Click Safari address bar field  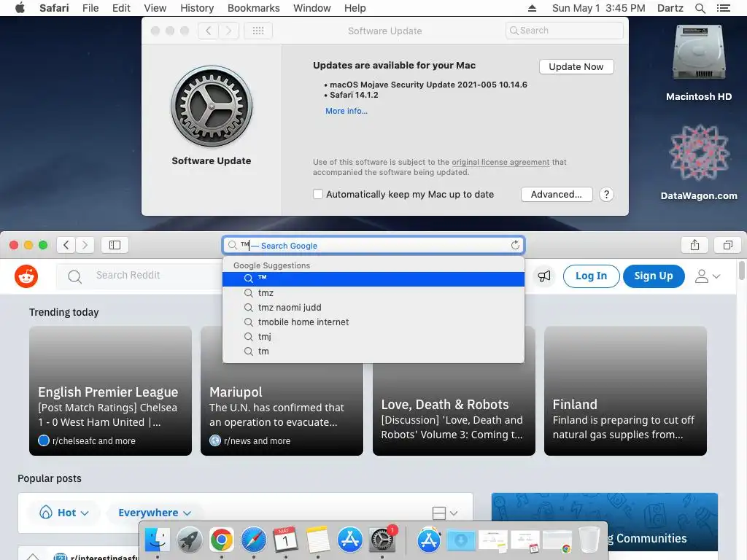(373, 245)
